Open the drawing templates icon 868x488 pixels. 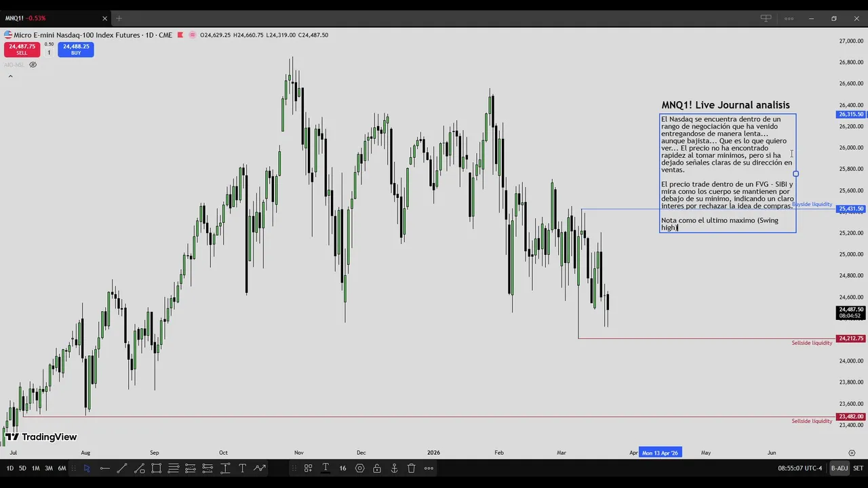(x=308, y=468)
